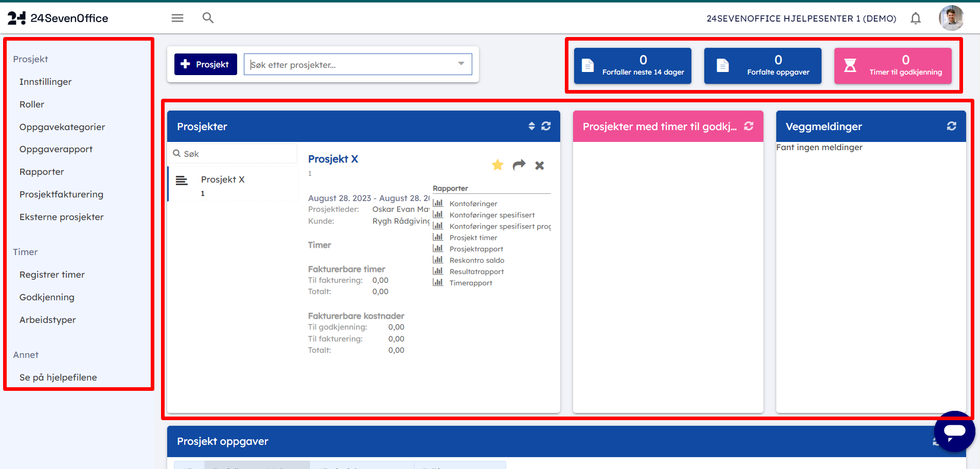Image resolution: width=980 pixels, height=469 pixels.
Task: Open the chat support bubble
Action: 954,431
